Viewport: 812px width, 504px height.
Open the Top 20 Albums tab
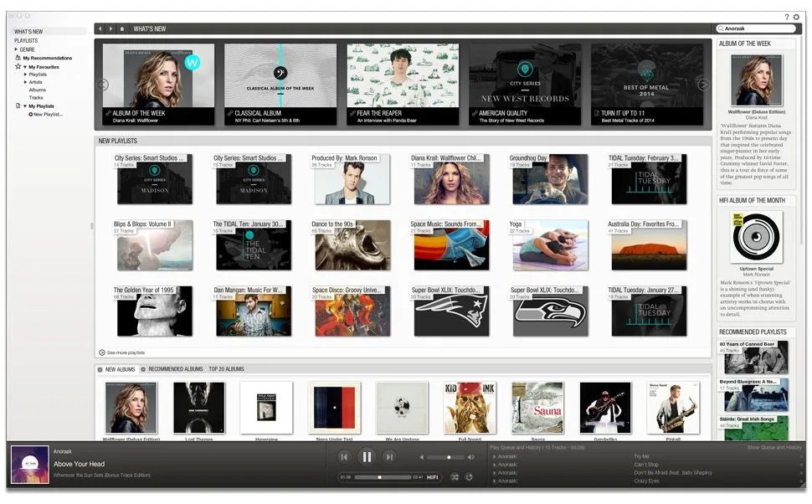click(x=227, y=369)
